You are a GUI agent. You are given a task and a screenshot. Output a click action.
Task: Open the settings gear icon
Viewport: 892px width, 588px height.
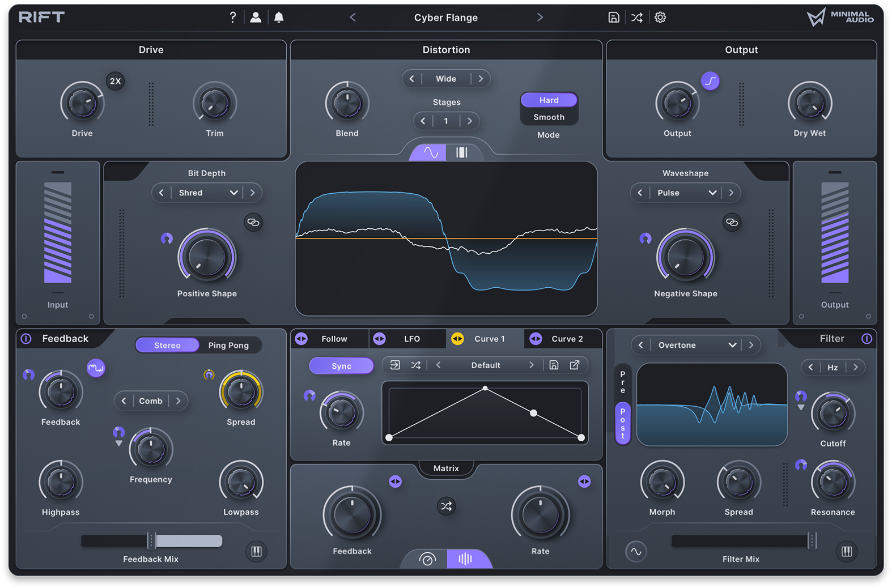660,18
